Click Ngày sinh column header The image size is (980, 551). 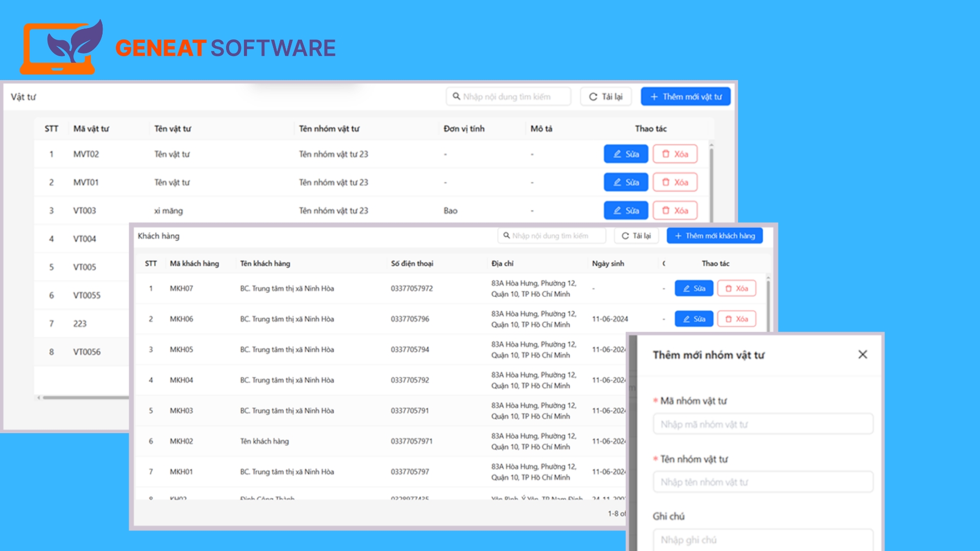[608, 263]
